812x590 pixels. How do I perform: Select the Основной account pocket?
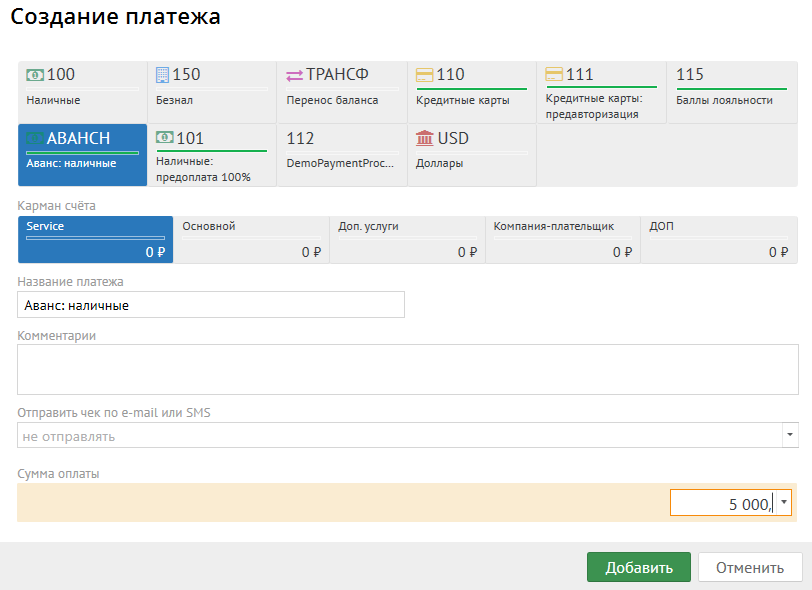coord(250,240)
